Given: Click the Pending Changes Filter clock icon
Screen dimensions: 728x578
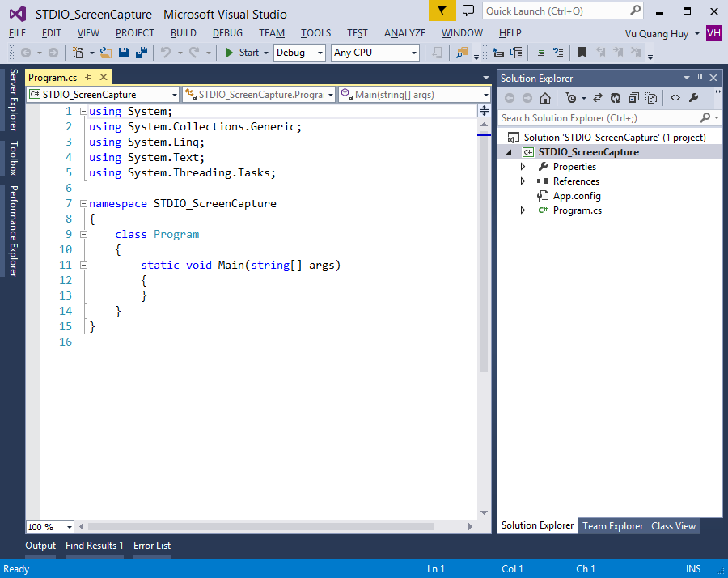Looking at the screenshot, I should tap(571, 98).
